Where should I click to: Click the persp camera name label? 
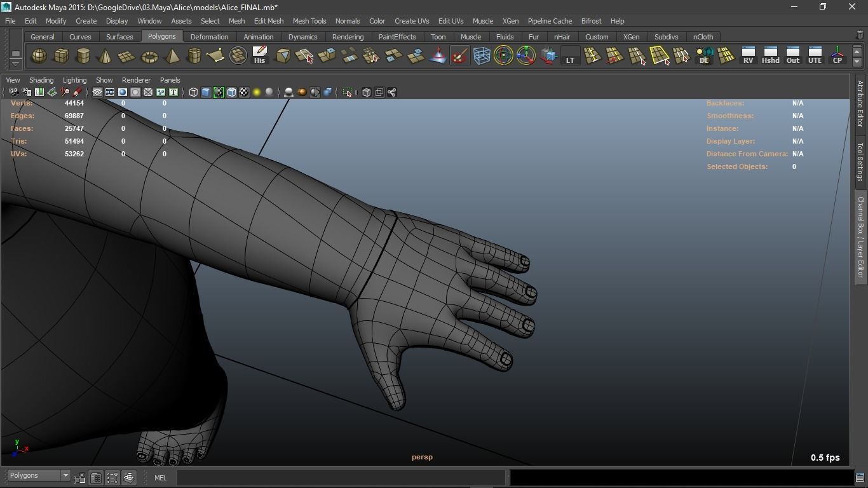pyautogui.click(x=422, y=457)
